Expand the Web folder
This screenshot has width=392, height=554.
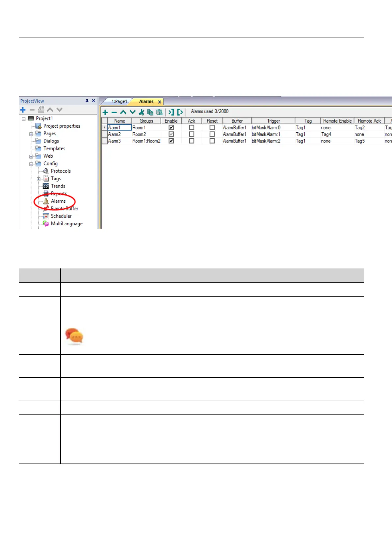(x=31, y=157)
